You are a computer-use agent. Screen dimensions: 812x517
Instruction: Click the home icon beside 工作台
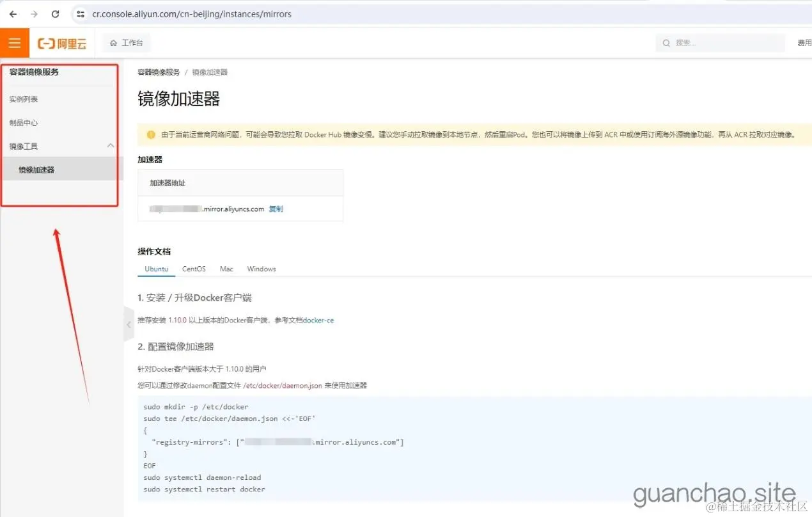point(114,43)
